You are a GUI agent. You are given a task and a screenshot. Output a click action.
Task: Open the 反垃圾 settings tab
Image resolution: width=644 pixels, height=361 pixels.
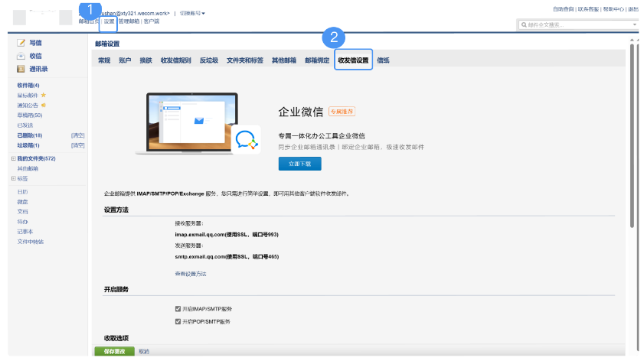pos(209,60)
